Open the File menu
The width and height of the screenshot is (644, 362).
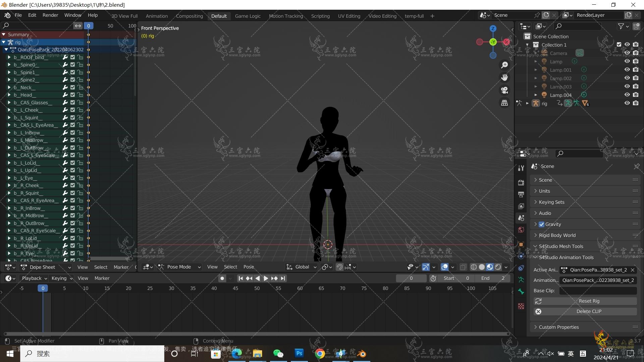tap(18, 15)
